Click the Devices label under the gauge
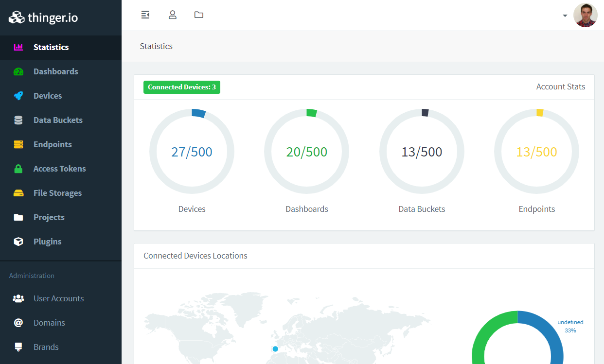The width and height of the screenshot is (604, 364). pyautogui.click(x=192, y=209)
